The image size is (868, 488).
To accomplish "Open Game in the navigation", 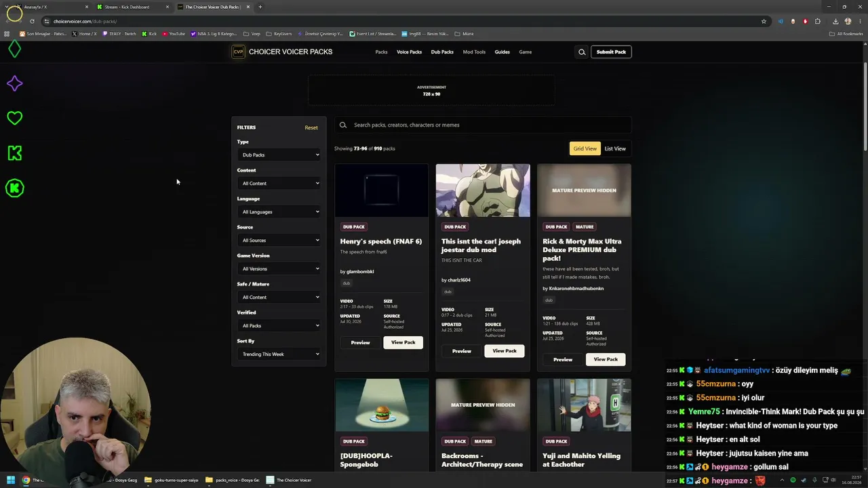I will tap(526, 52).
